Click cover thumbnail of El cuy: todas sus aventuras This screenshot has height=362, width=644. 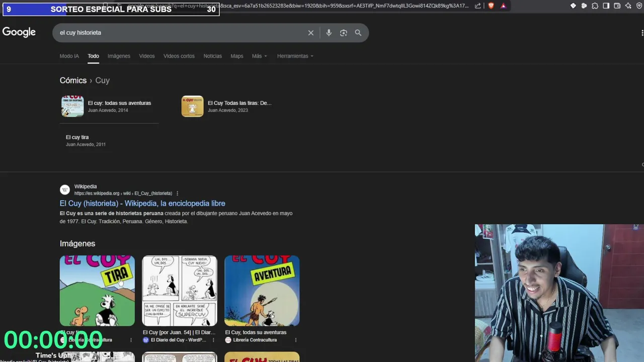(72, 106)
